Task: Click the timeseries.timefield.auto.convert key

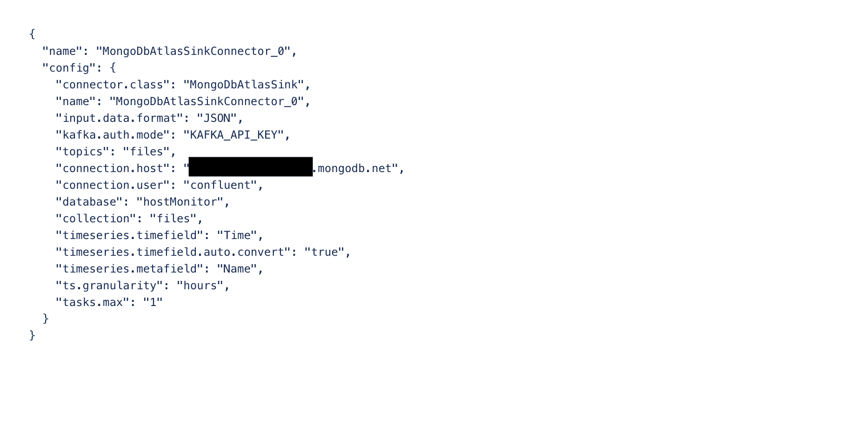Action: (x=173, y=252)
